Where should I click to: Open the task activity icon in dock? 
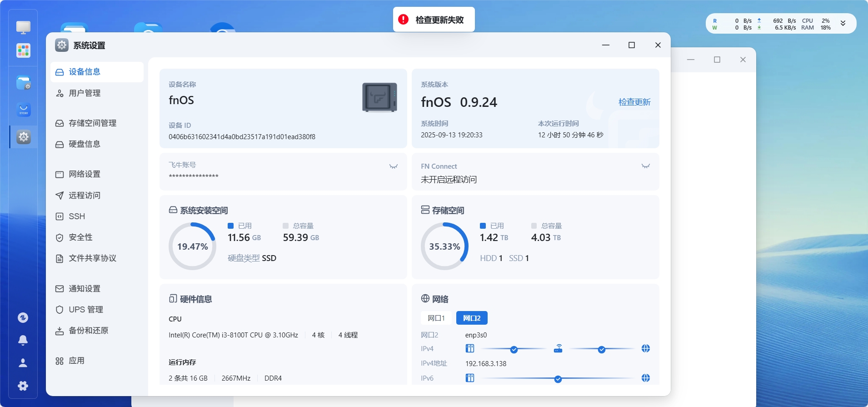(23, 317)
